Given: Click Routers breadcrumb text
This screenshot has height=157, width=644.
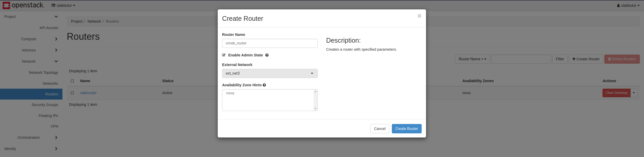Looking at the screenshot, I should (112, 21).
